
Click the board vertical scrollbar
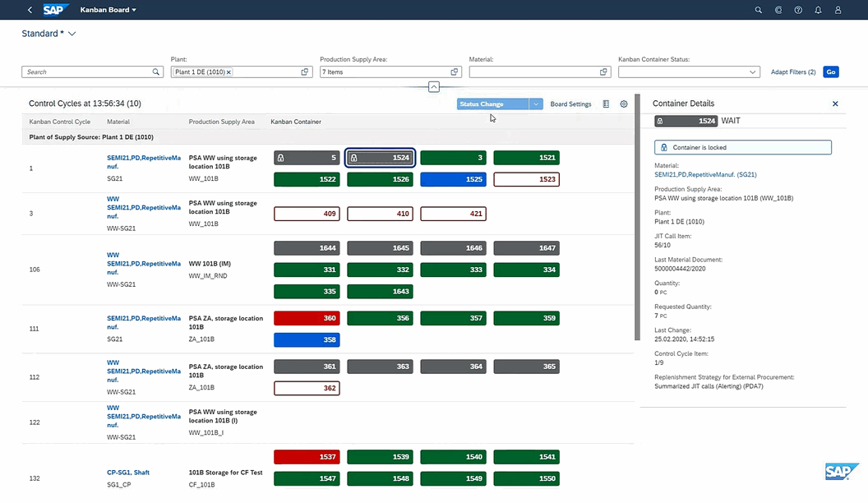tap(637, 217)
